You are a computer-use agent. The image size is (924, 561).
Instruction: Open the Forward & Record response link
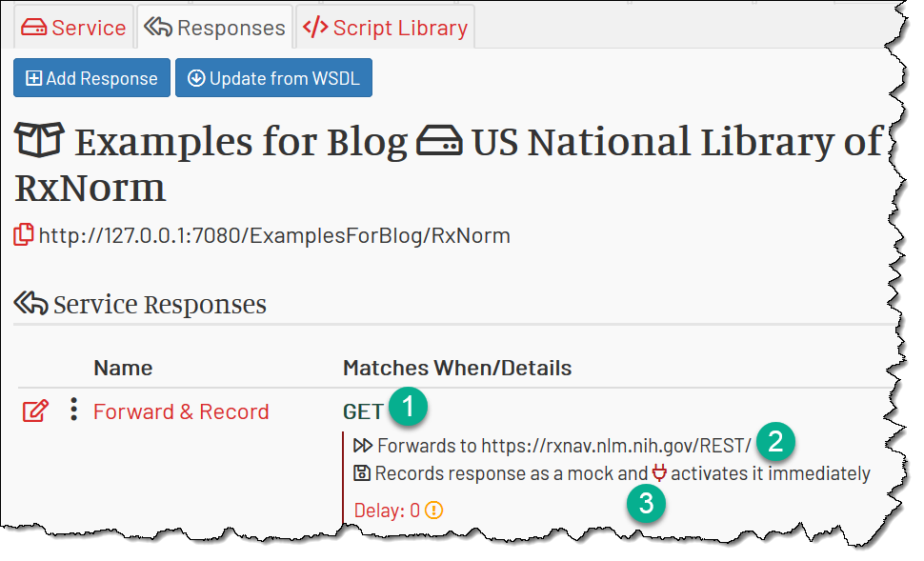tap(181, 411)
